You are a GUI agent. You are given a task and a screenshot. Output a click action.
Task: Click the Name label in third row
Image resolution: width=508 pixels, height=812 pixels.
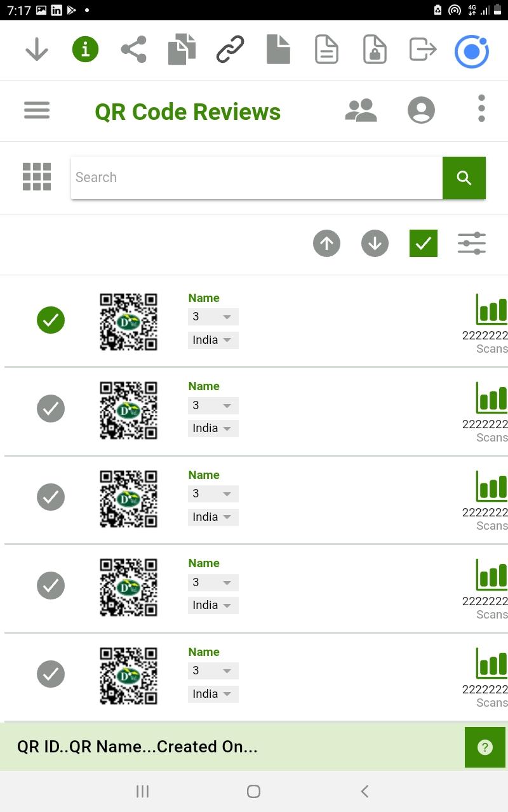pyautogui.click(x=204, y=475)
